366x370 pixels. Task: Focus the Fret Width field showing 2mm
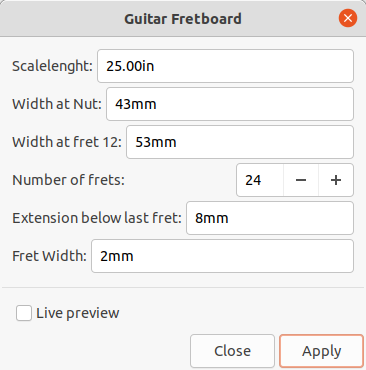pos(222,256)
